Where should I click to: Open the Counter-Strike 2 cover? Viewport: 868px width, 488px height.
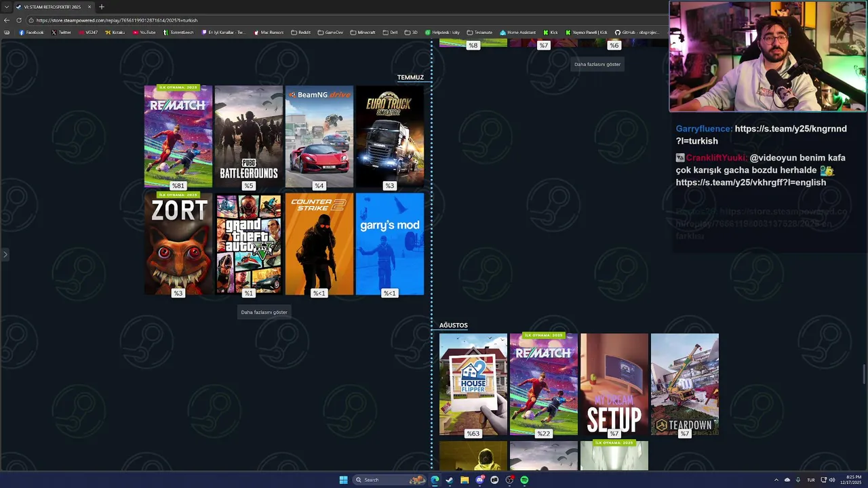(319, 244)
